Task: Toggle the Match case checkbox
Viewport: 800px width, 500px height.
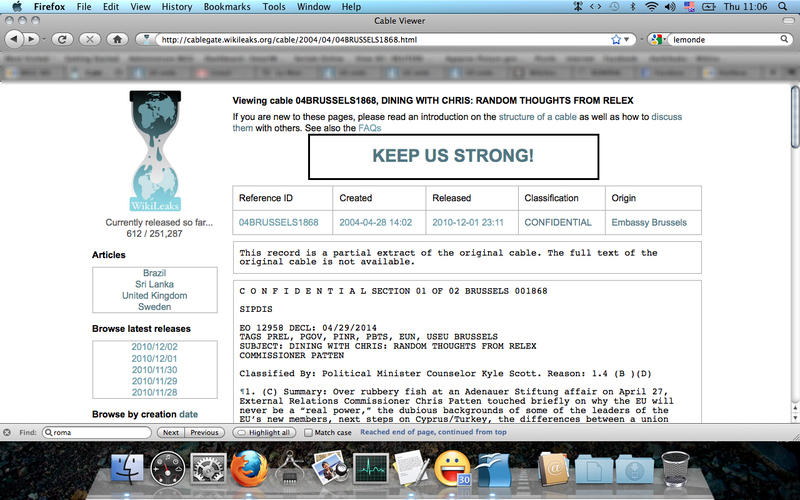Action: (x=308, y=432)
